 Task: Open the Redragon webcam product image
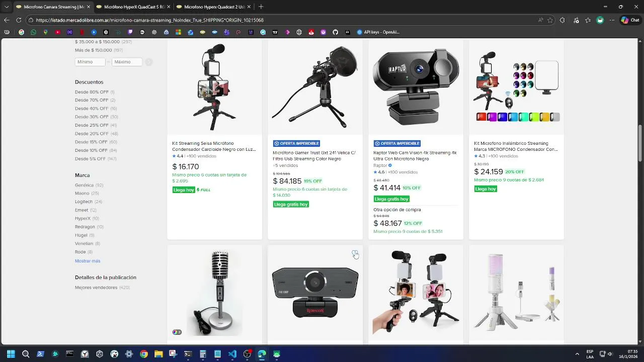(315, 293)
